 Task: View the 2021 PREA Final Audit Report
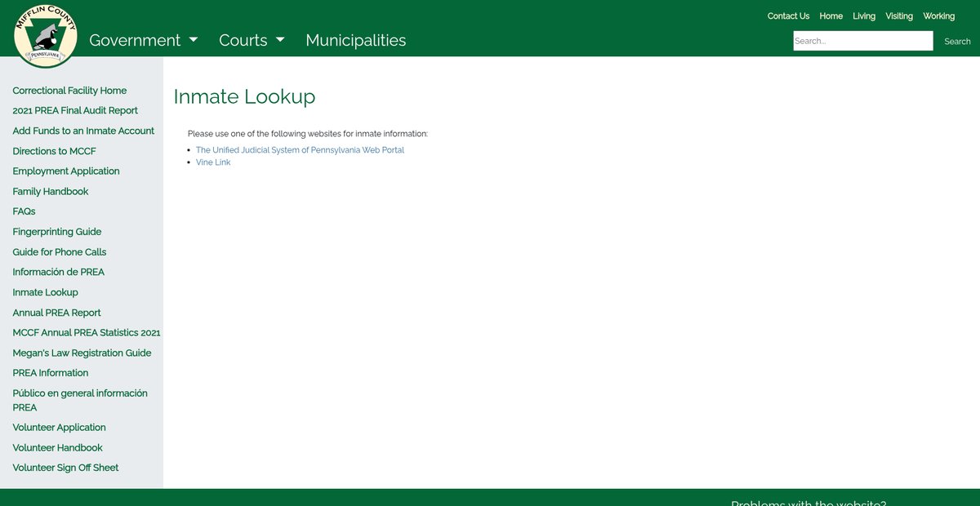75,110
